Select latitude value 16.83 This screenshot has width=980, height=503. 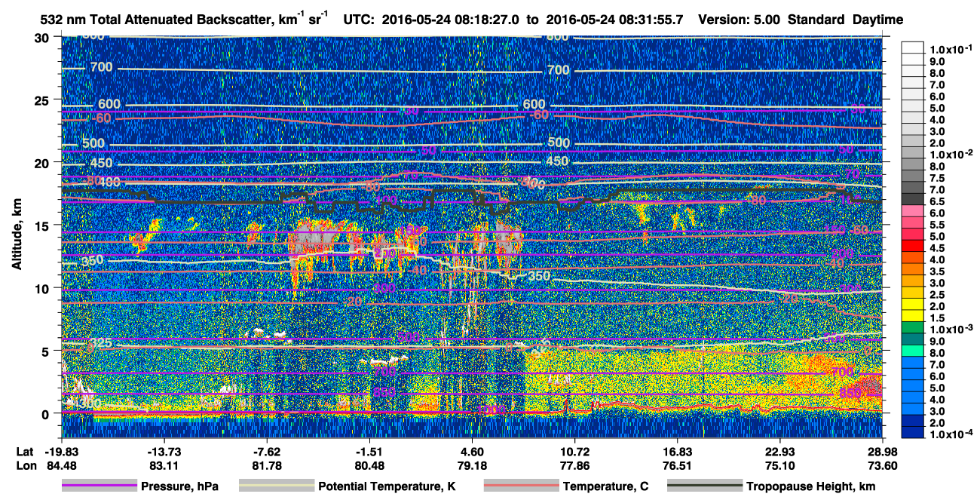(678, 451)
